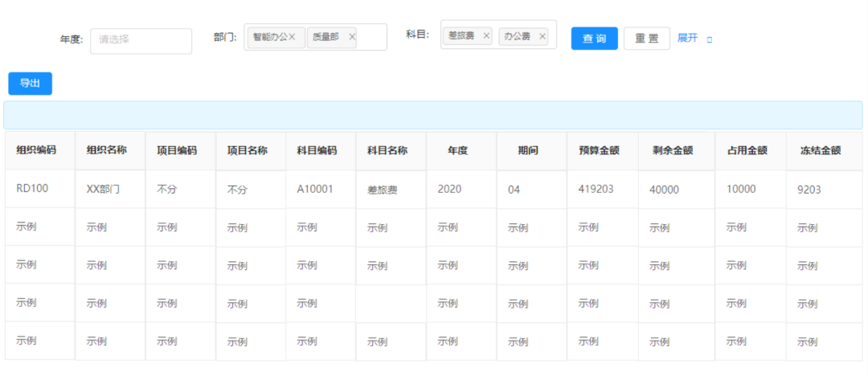Click the 导出 export button

coord(30,84)
